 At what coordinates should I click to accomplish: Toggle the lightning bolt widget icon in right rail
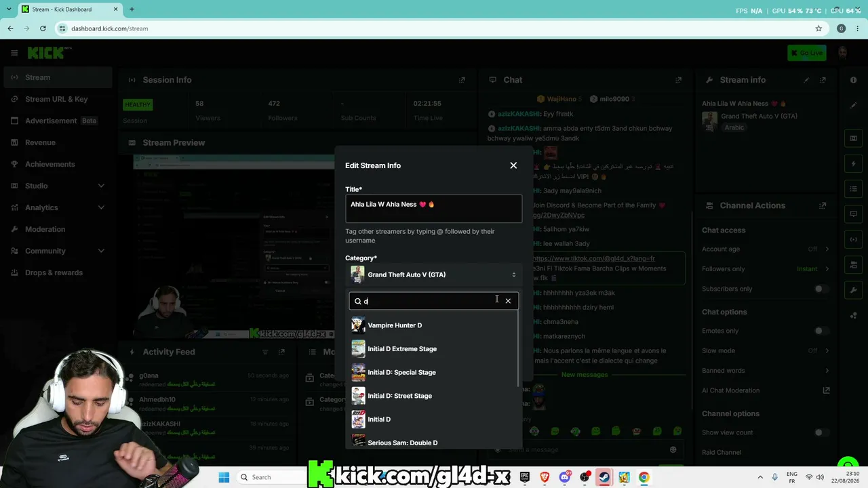[x=854, y=163]
